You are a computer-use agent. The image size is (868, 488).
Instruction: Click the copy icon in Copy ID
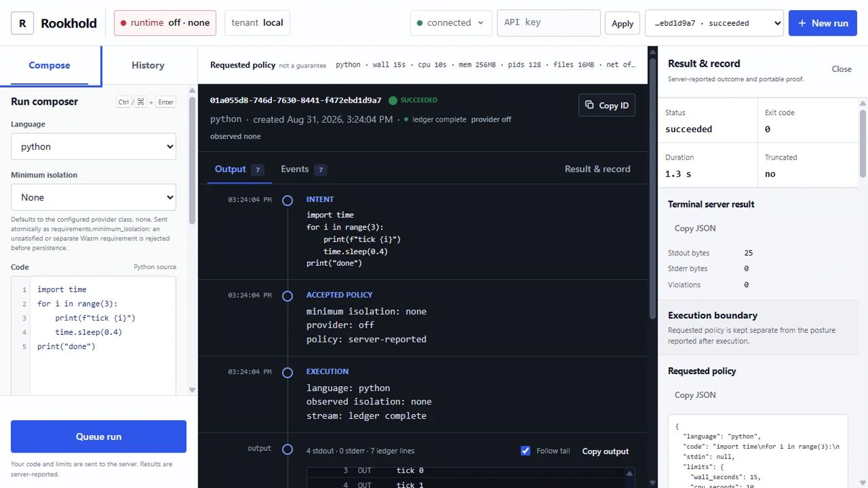(589, 105)
